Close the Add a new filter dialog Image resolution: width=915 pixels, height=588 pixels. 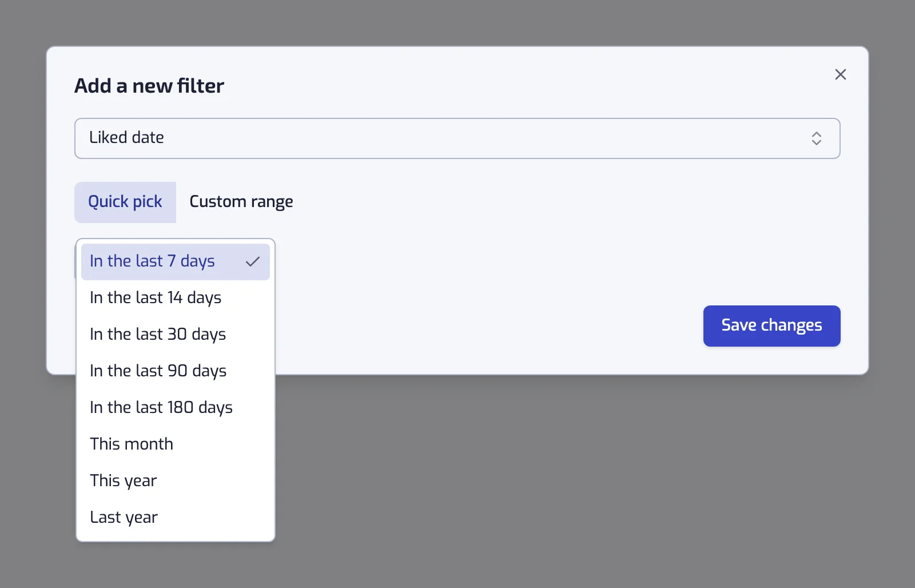[x=840, y=74]
